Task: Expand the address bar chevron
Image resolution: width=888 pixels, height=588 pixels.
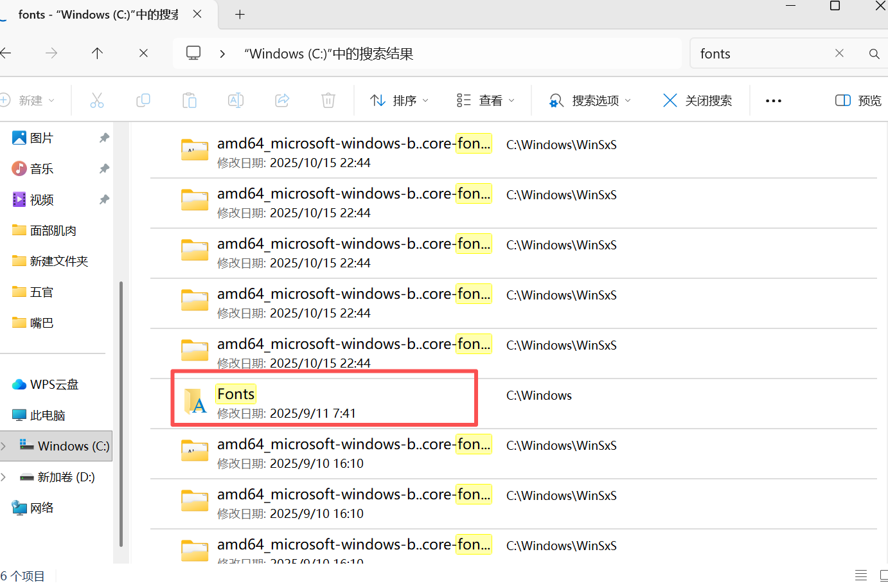Action: coord(222,54)
